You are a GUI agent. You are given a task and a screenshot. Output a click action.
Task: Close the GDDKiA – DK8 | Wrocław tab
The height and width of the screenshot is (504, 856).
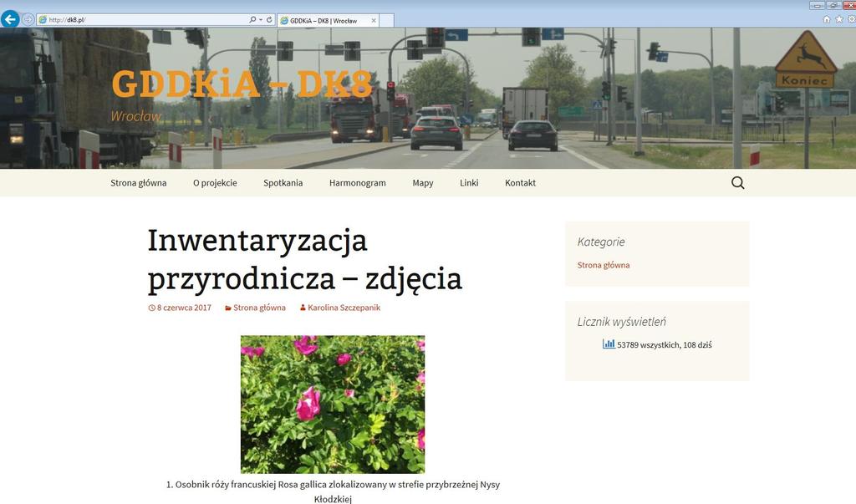click(x=374, y=21)
